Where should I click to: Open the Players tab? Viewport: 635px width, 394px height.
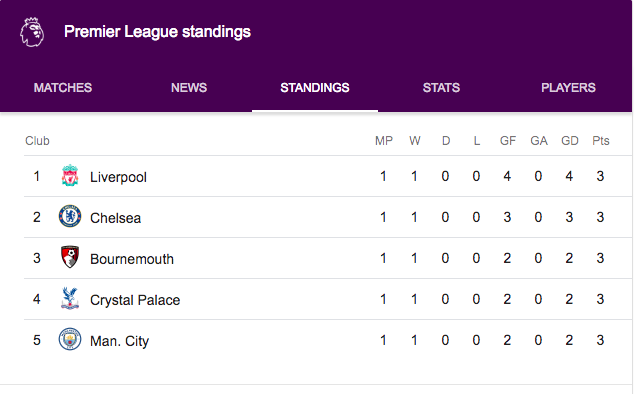(568, 88)
